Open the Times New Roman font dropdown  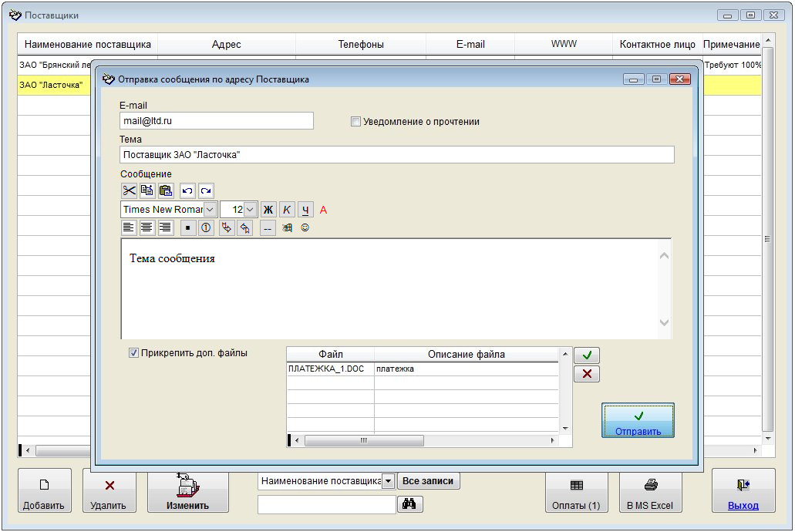point(211,210)
